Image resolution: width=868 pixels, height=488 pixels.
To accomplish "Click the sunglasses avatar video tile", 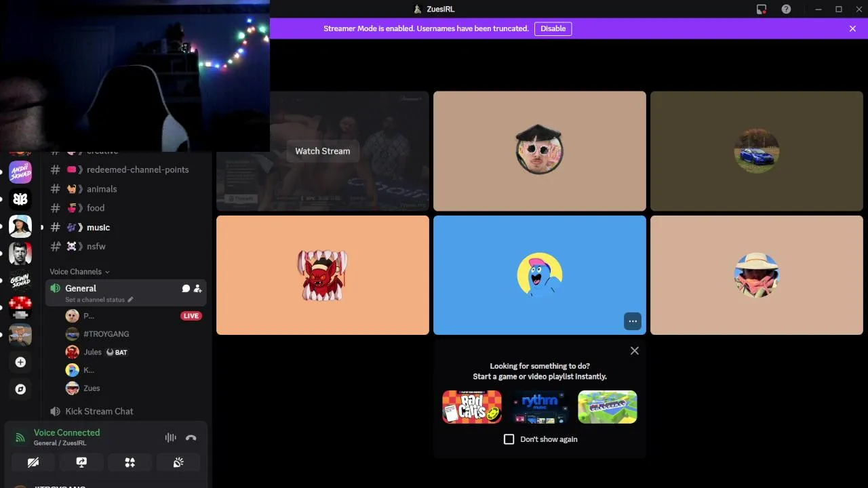I will tap(540, 151).
